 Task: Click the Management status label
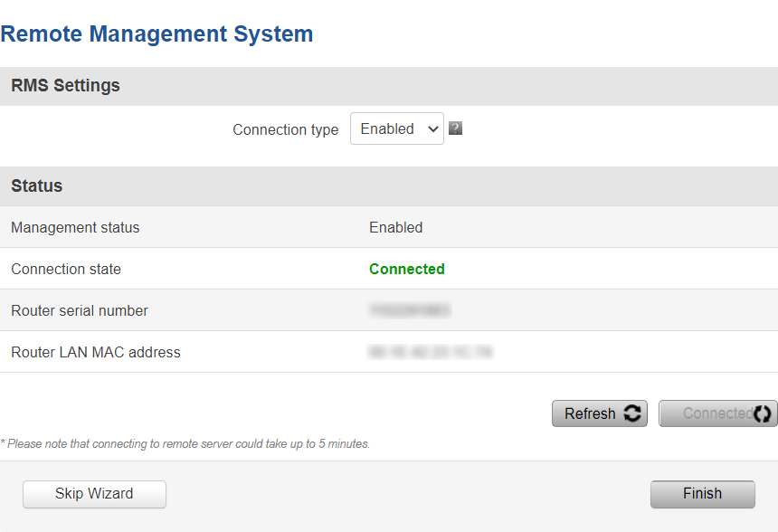75,227
